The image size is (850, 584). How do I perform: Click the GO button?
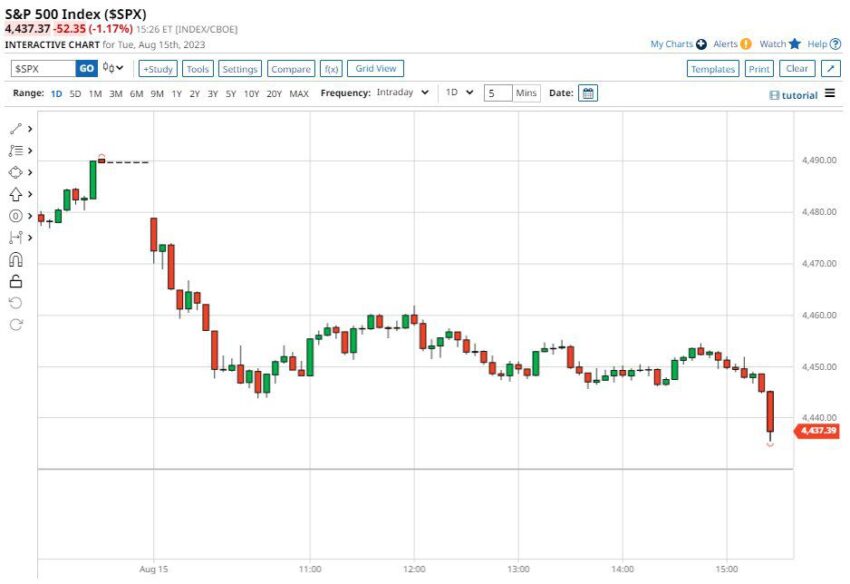point(87,68)
